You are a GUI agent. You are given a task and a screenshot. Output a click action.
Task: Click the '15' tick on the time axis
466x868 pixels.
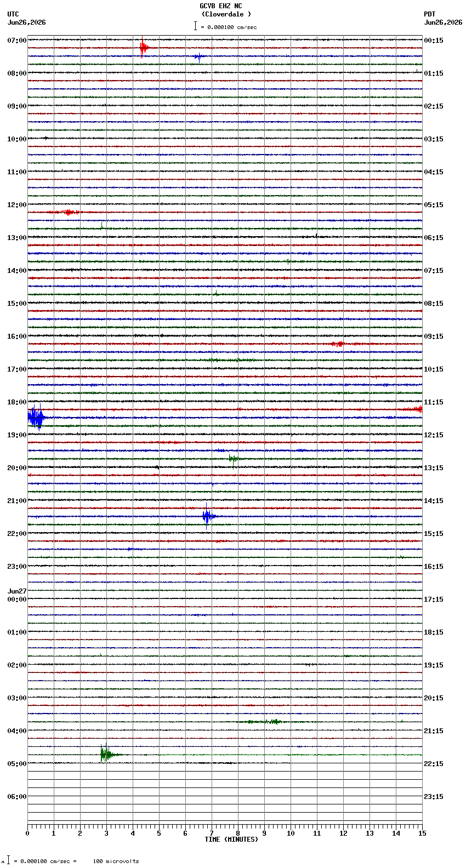(422, 833)
